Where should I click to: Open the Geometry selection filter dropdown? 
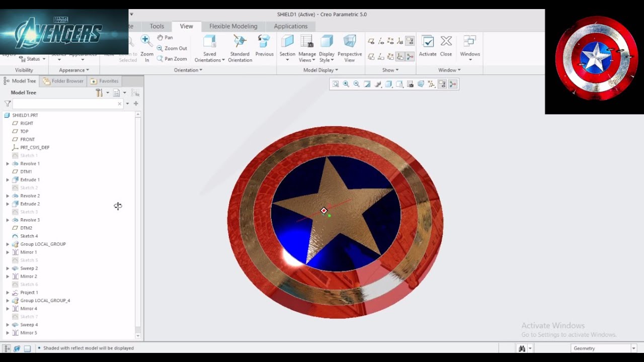(604, 348)
